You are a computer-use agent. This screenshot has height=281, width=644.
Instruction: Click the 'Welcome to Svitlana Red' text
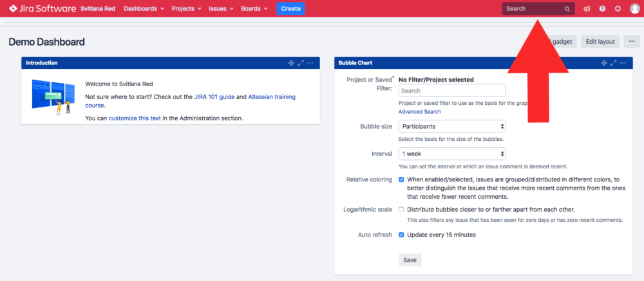(119, 84)
